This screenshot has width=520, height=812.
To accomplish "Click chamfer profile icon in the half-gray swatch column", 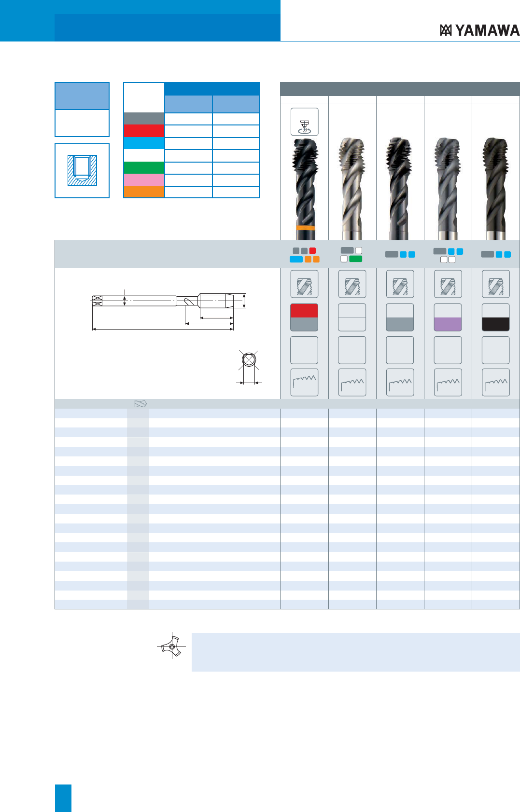I will pos(400,383).
